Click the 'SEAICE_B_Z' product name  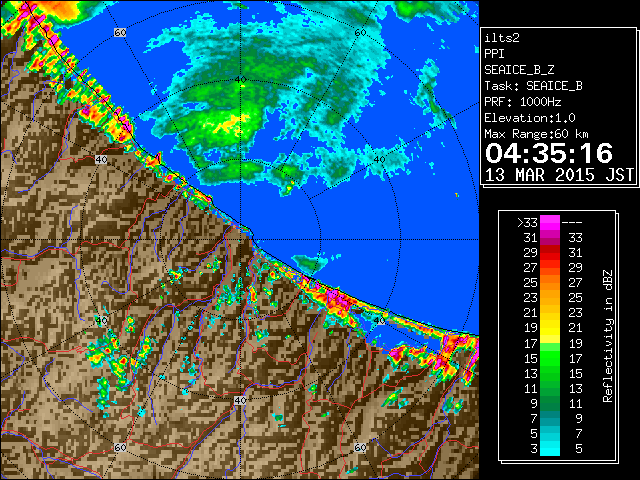[519, 70]
